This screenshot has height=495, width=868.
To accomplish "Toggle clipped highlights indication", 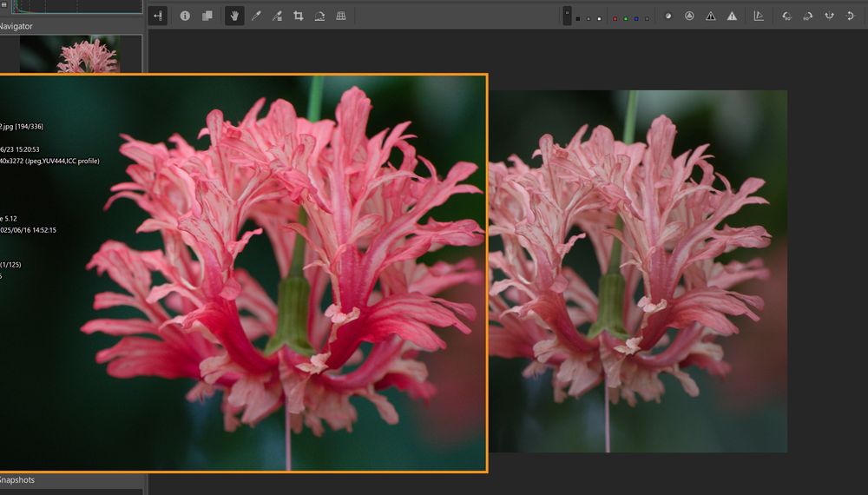I will click(x=732, y=16).
